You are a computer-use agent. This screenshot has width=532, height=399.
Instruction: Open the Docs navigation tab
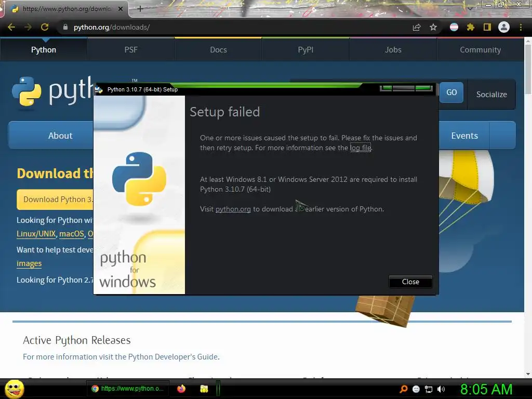(218, 49)
